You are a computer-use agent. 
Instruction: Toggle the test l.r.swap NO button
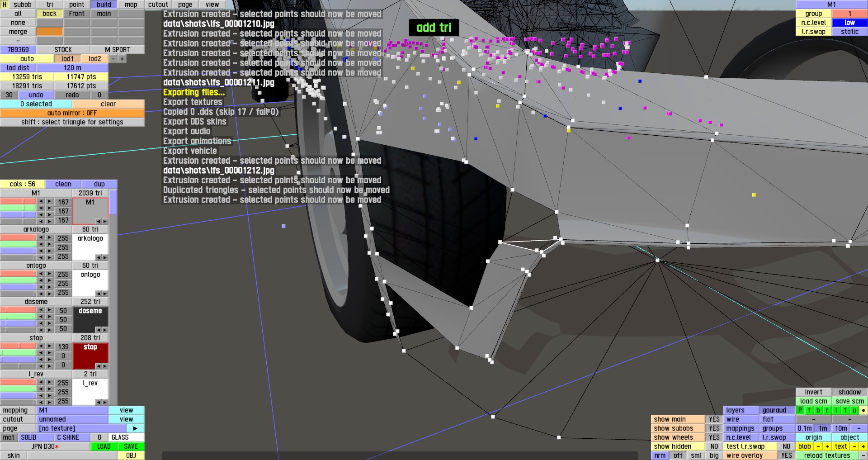787,446
